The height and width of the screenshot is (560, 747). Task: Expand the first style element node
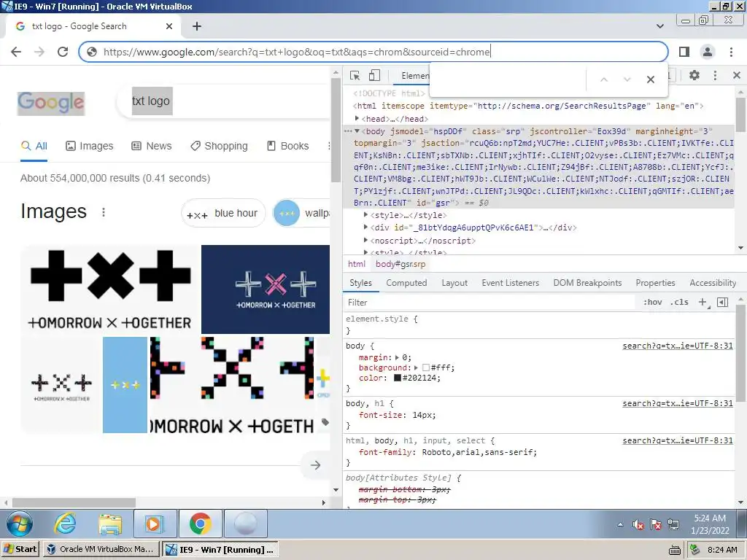(x=366, y=215)
